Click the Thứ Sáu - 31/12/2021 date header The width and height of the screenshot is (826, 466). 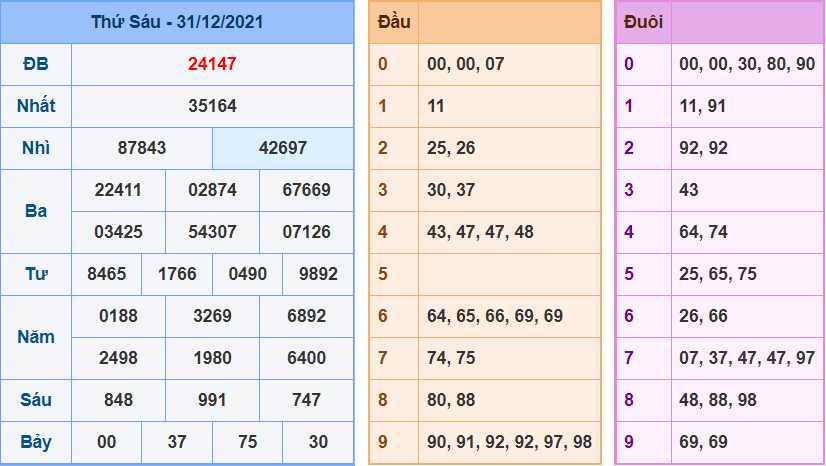pos(177,22)
